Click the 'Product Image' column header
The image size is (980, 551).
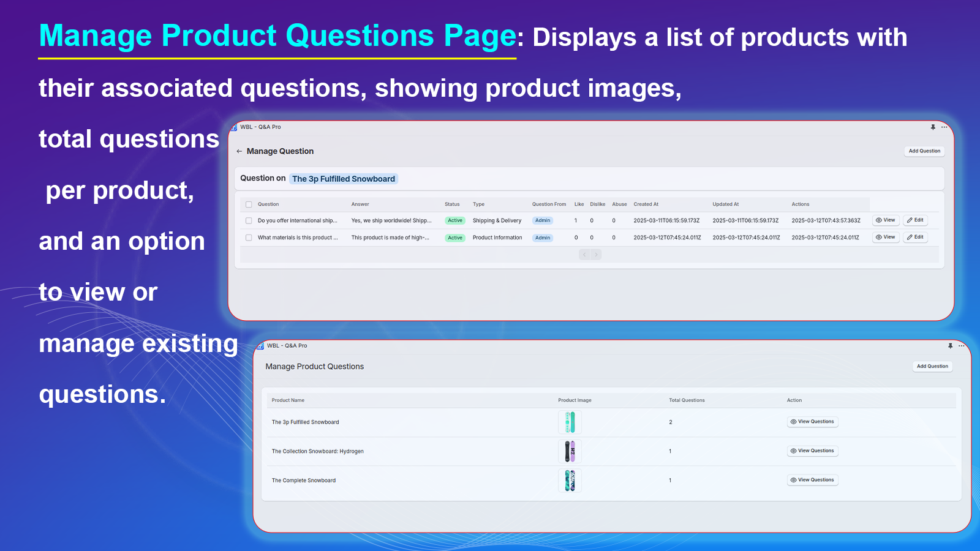click(x=575, y=400)
